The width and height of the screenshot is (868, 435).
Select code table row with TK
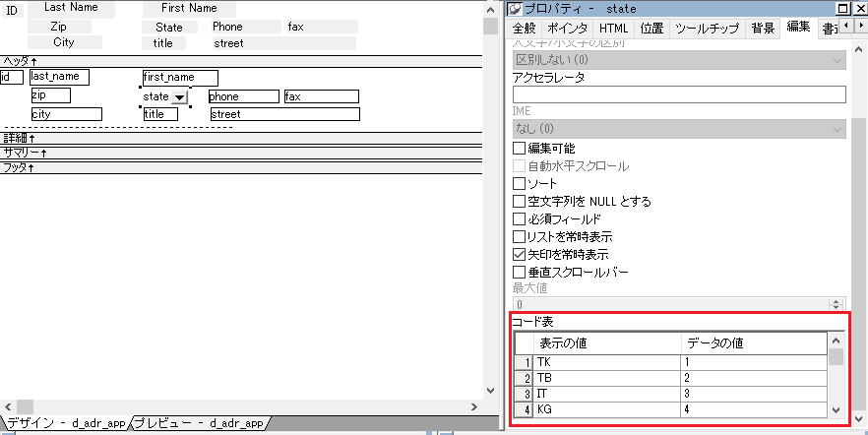[x=607, y=362]
